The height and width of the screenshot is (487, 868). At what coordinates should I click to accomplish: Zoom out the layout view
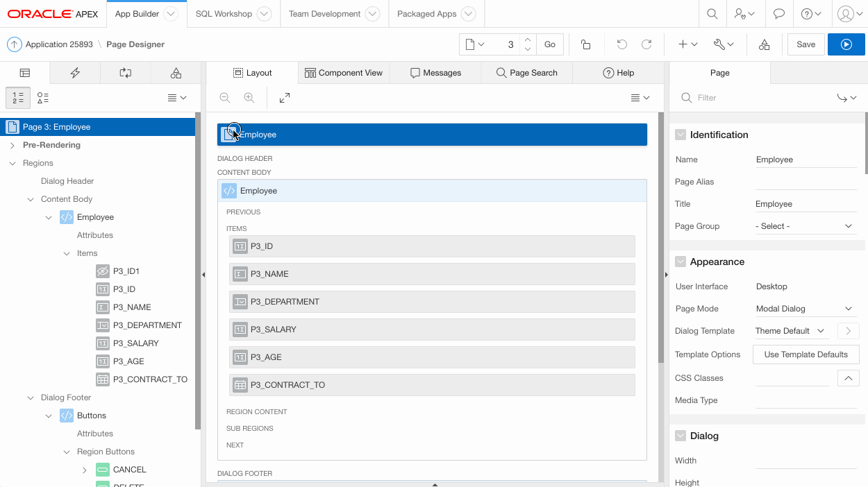tap(225, 99)
